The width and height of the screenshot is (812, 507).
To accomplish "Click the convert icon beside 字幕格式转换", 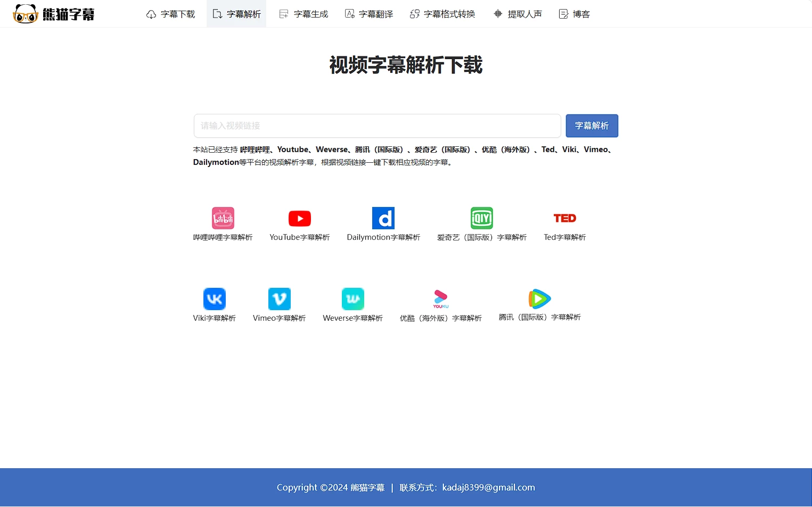I will coord(415,14).
